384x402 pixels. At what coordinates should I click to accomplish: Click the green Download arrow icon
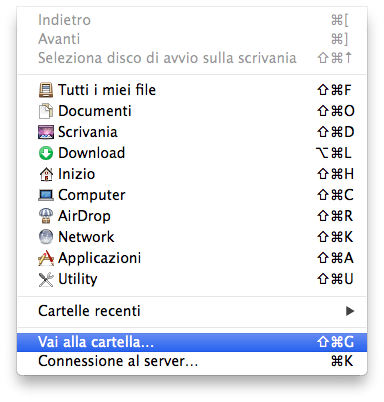click(x=46, y=153)
